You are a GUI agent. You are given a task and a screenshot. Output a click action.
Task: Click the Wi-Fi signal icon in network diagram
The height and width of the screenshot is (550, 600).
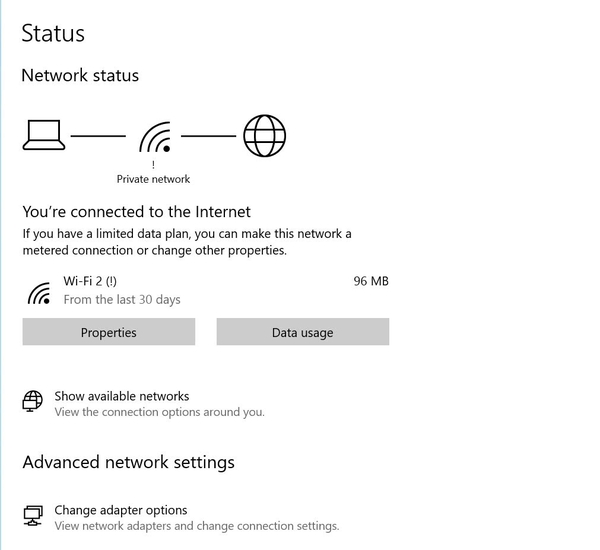[x=154, y=136]
